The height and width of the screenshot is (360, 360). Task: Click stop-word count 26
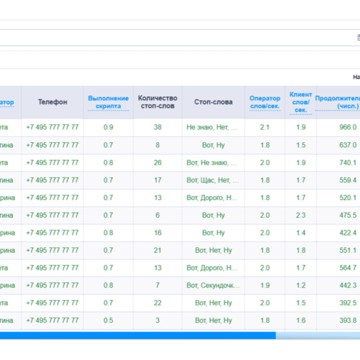click(158, 163)
